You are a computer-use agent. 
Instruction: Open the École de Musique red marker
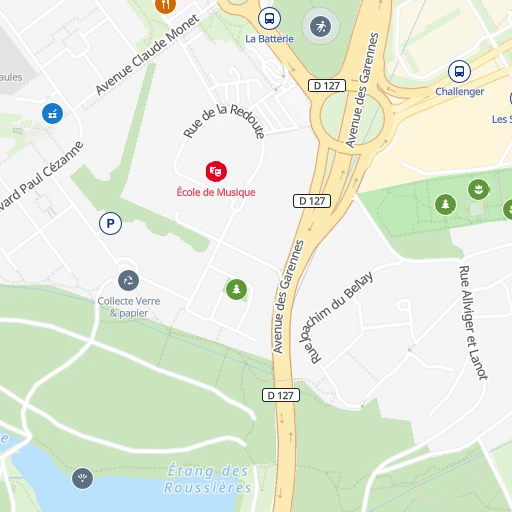216,172
